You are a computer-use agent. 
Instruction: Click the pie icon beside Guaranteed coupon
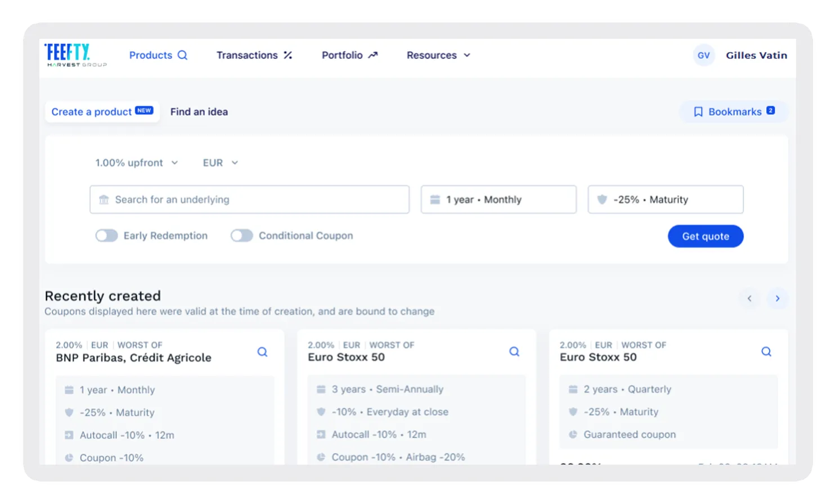pos(573,434)
